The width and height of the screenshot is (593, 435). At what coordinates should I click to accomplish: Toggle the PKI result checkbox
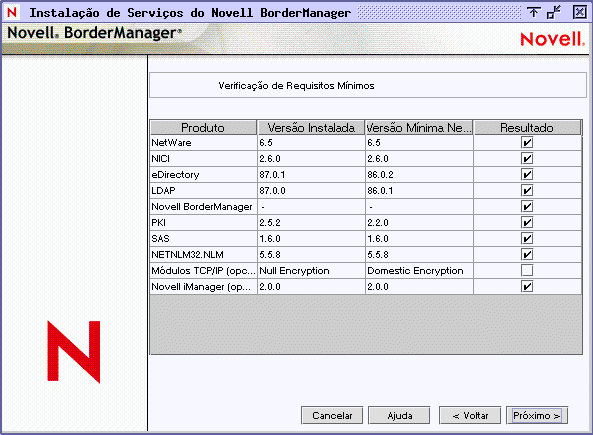pos(527,222)
